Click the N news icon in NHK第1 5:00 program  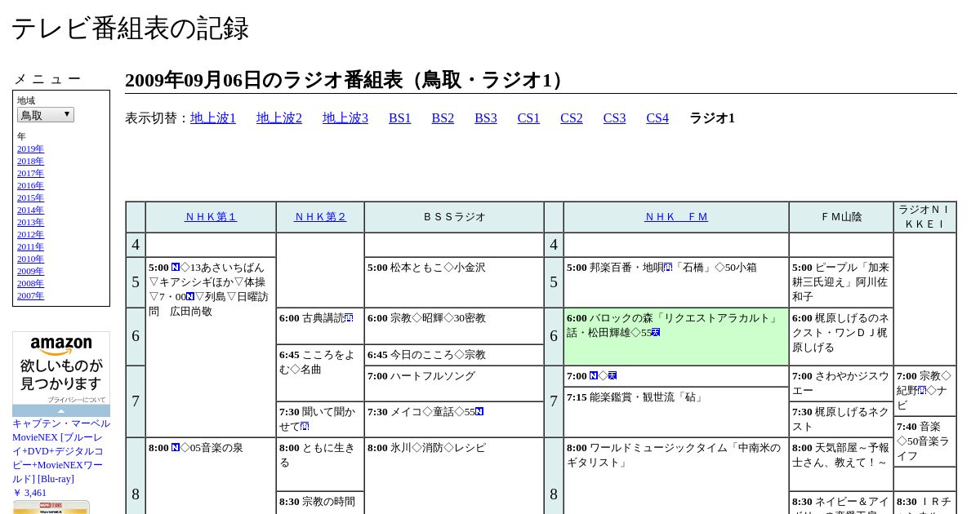[x=176, y=267]
